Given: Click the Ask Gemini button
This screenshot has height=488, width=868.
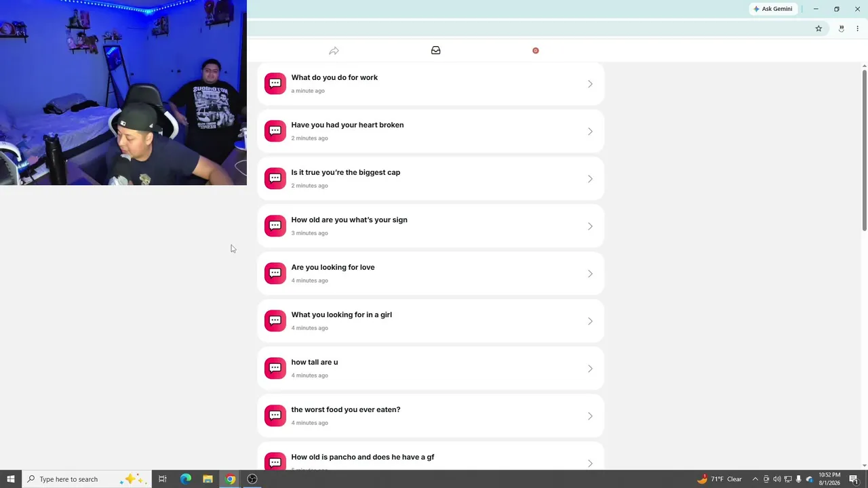Looking at the screenshot, I should (x=772, y=9).
